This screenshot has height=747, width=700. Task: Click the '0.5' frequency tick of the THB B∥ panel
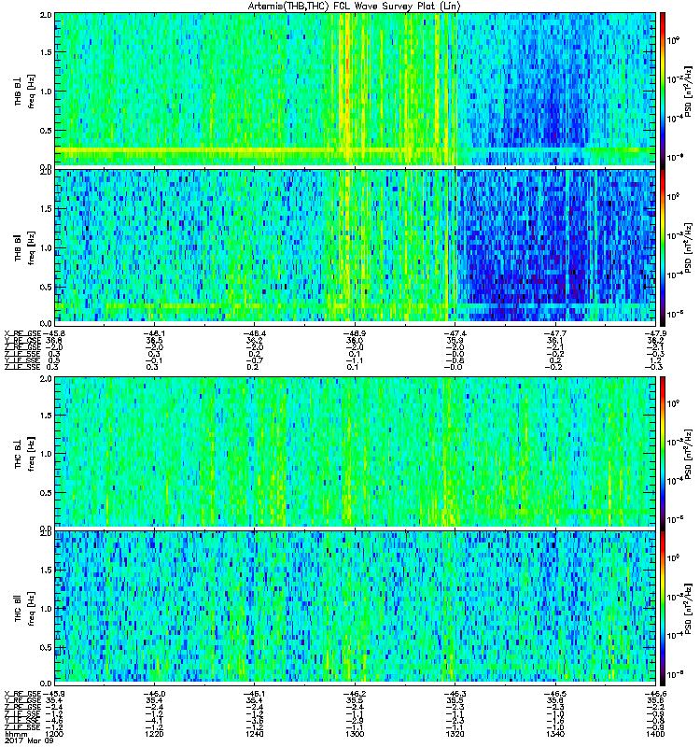click(46, 287)
